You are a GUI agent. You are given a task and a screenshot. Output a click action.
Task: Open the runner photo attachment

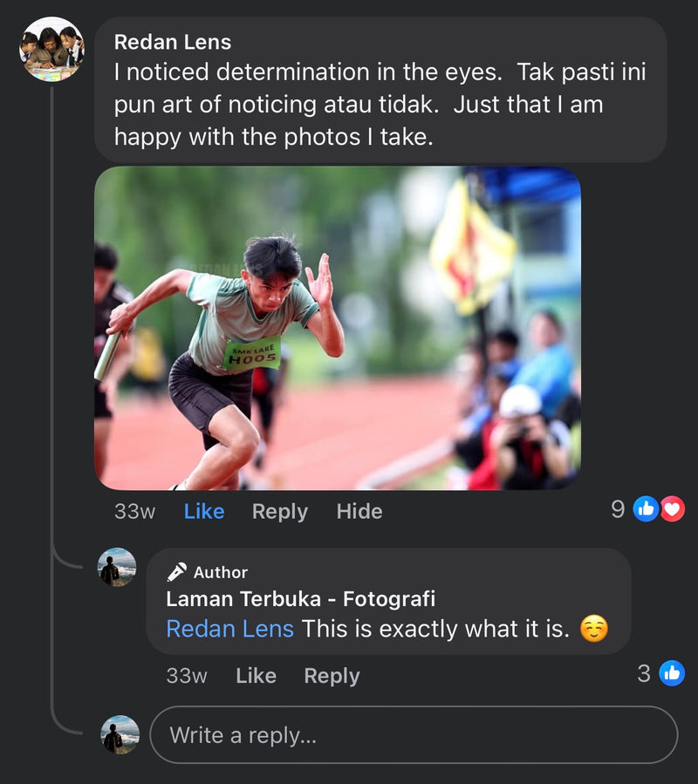(x=337, y=328)
